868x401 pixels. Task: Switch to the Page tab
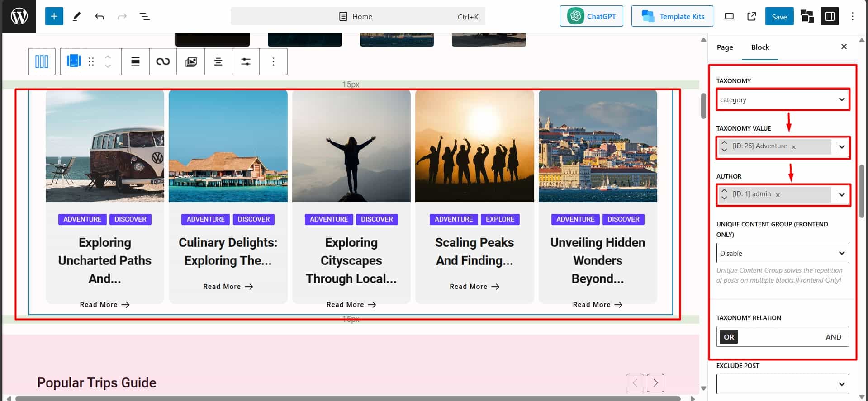click(x=725, y=47)
